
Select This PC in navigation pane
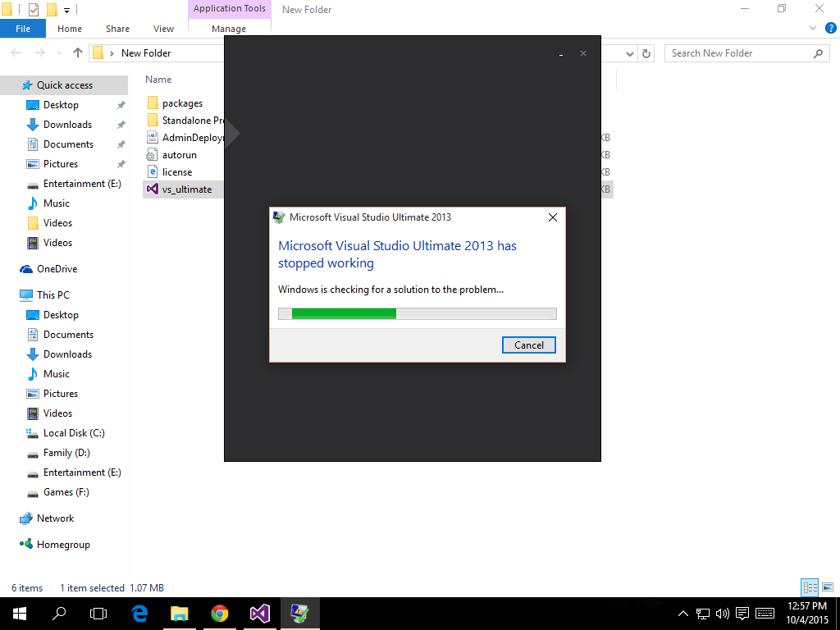click(x=53, y=295)
